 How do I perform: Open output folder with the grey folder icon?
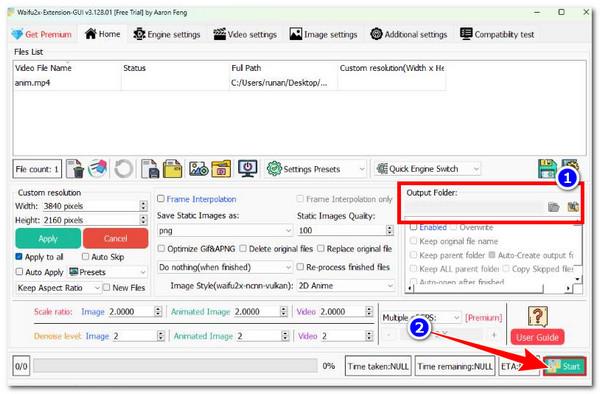[x=553, y=207]
